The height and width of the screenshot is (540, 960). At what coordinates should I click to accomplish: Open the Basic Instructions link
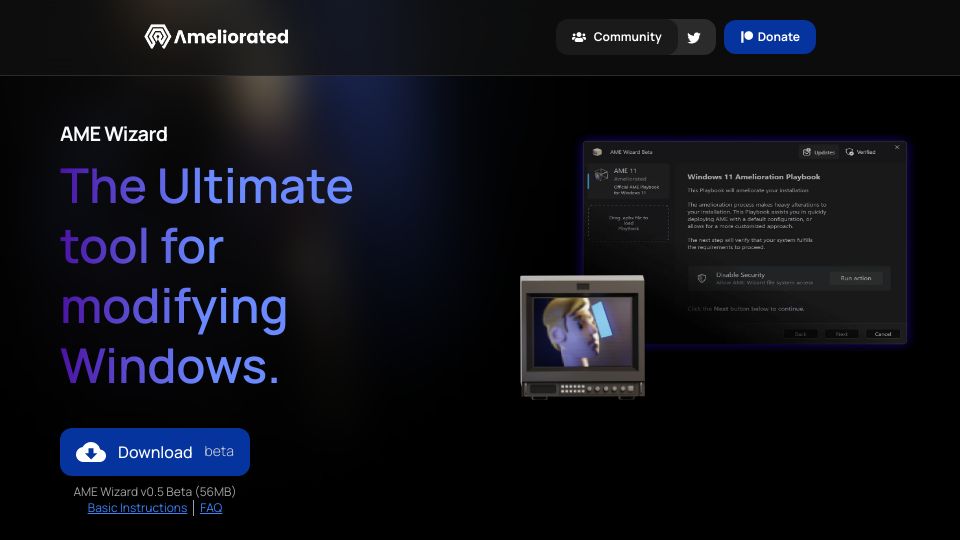(x=137, y=508)
